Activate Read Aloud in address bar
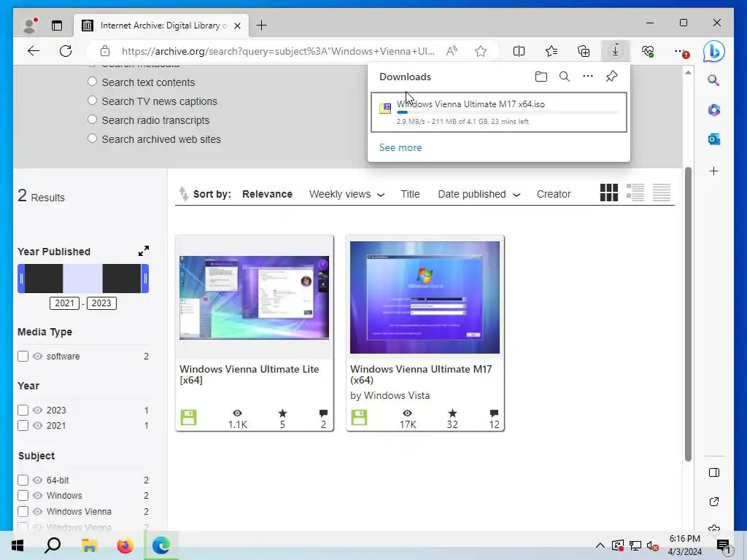 pos(452,51)
